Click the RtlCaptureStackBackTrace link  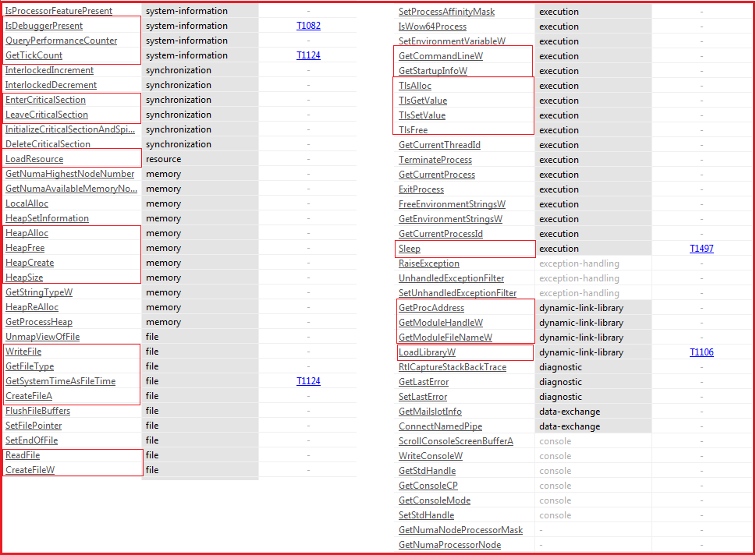pyautogui.click(x=453, y=367)
